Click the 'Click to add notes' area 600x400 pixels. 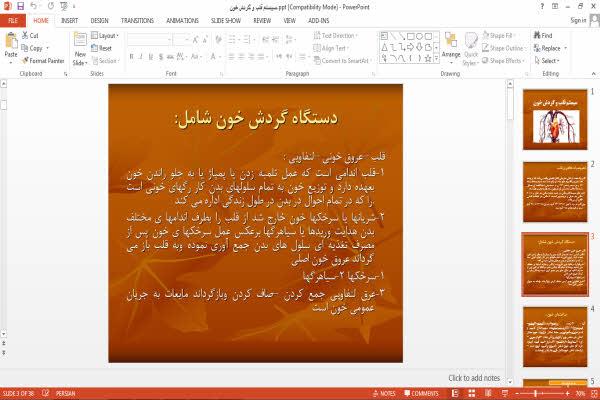[x=474, y=378]
